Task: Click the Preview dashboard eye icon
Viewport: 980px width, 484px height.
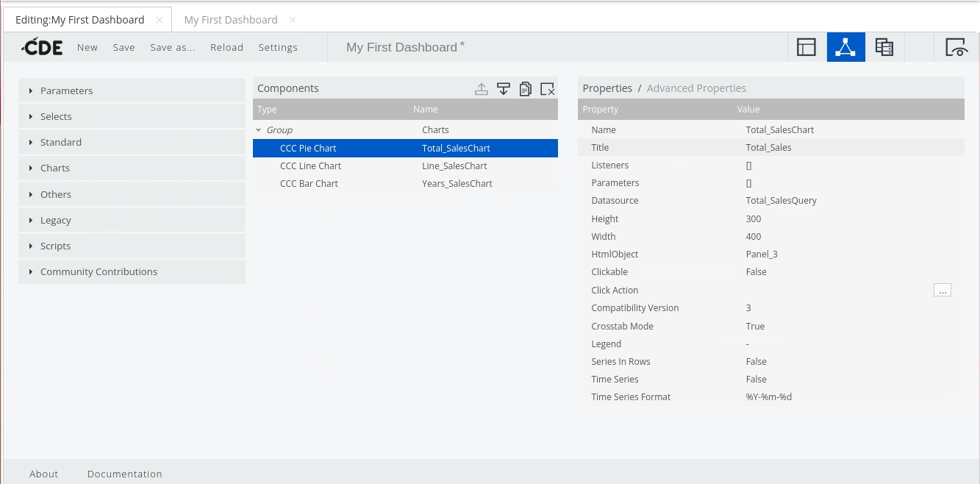Action: click(956, 47)
